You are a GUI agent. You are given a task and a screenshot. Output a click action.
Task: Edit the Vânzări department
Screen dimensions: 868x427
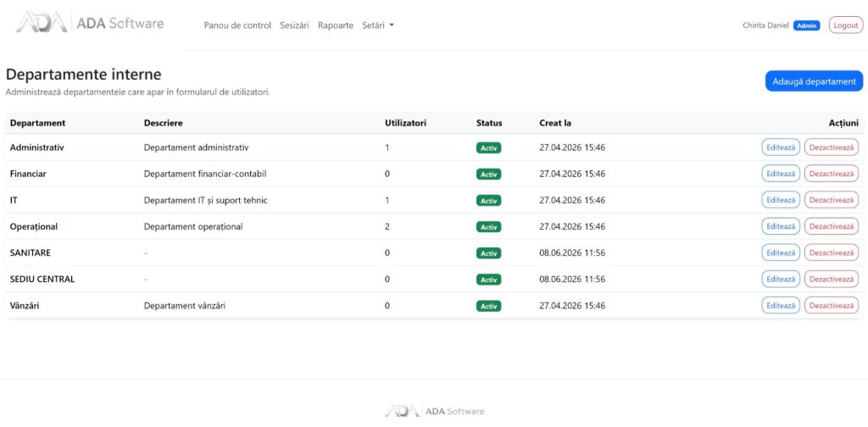click(781, 305)
